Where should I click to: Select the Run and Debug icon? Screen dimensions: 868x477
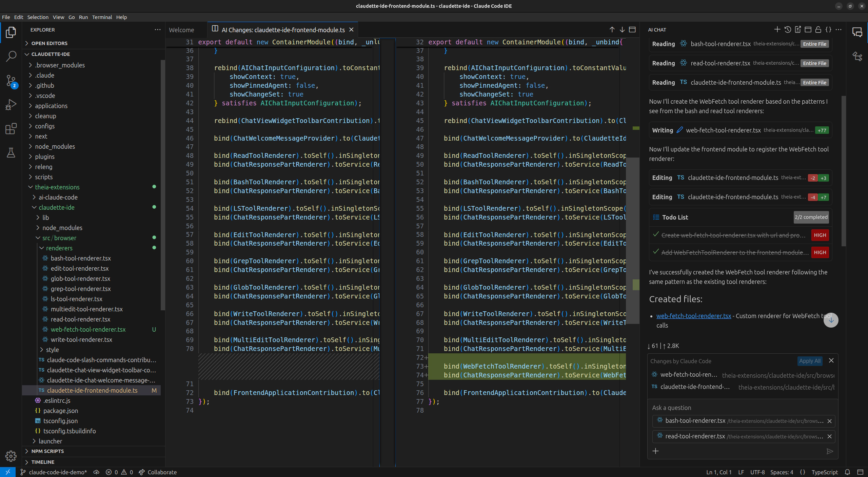pos(11,104)
